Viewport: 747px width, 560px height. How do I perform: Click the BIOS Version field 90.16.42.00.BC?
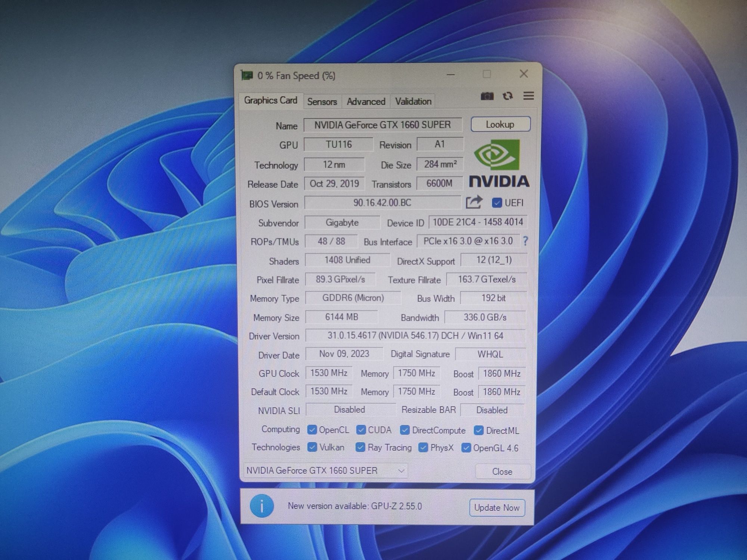click(x=382, y=203)
